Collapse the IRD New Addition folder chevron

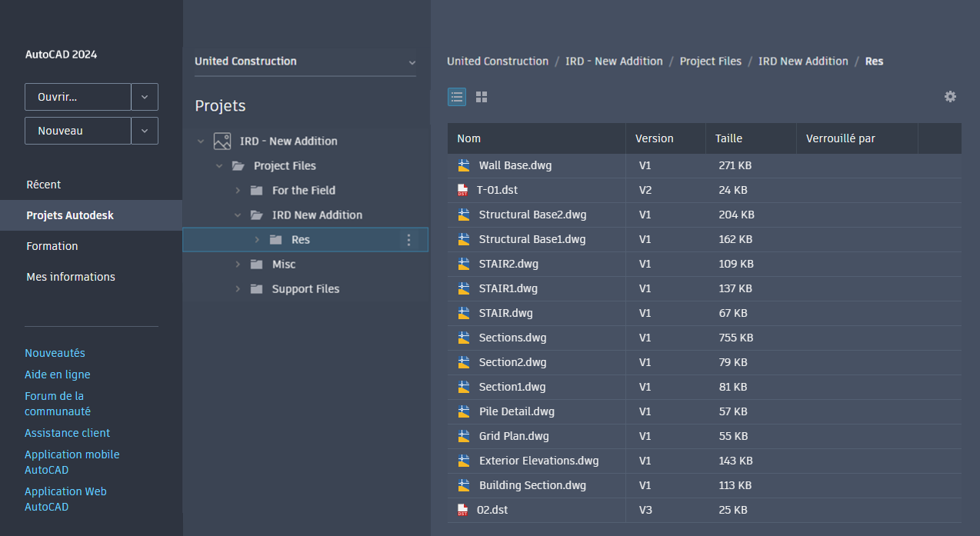pos(238,215)
